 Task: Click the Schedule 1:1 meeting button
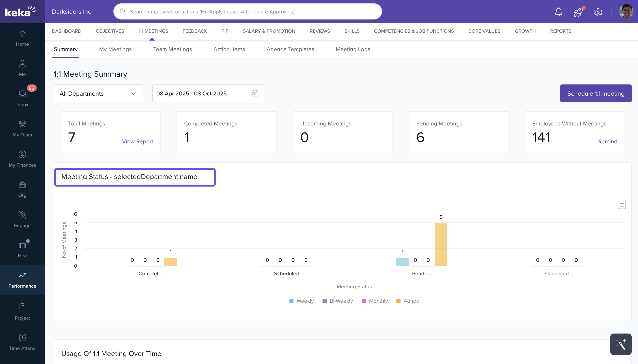click(595, 93)
